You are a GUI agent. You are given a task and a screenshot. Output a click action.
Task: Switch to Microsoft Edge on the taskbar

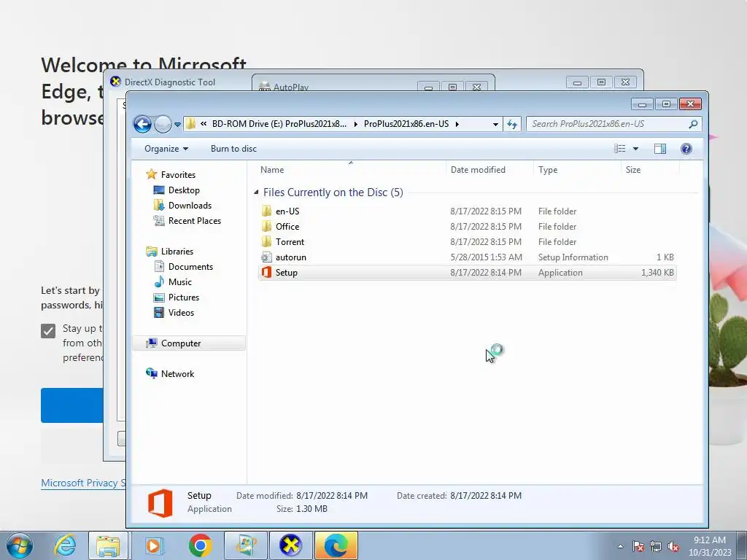[336, 545]
